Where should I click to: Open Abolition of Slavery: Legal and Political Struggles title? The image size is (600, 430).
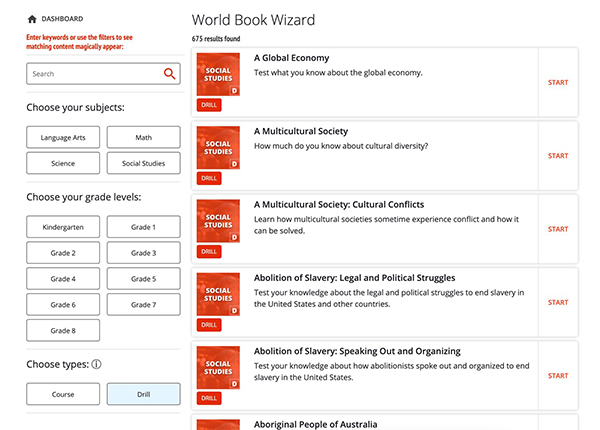[355, 278]
